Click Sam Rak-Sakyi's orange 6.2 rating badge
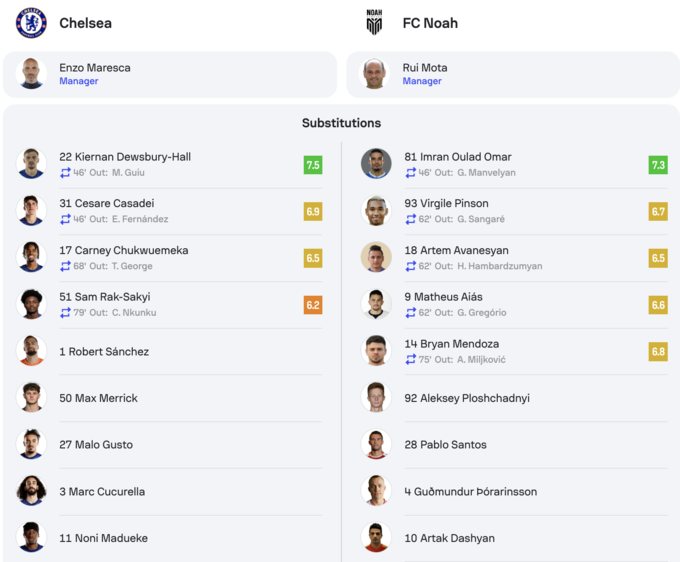The width and height of the screenshot is (680, 562). point(313,305)
